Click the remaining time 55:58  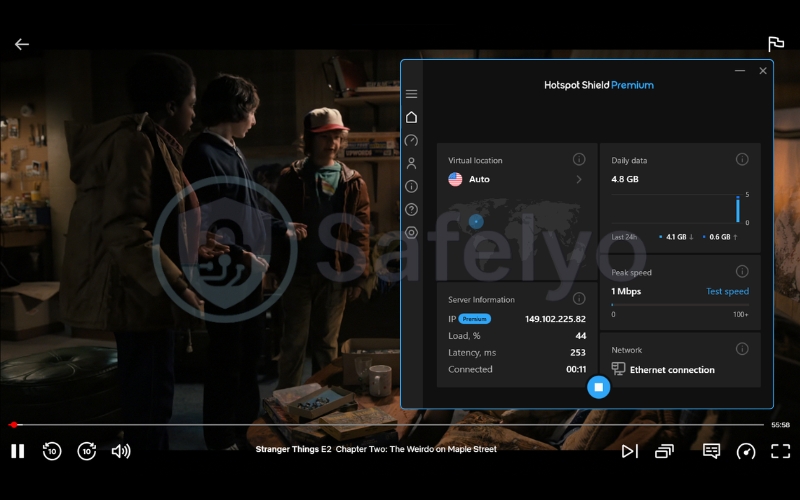[x=780, y=424]
